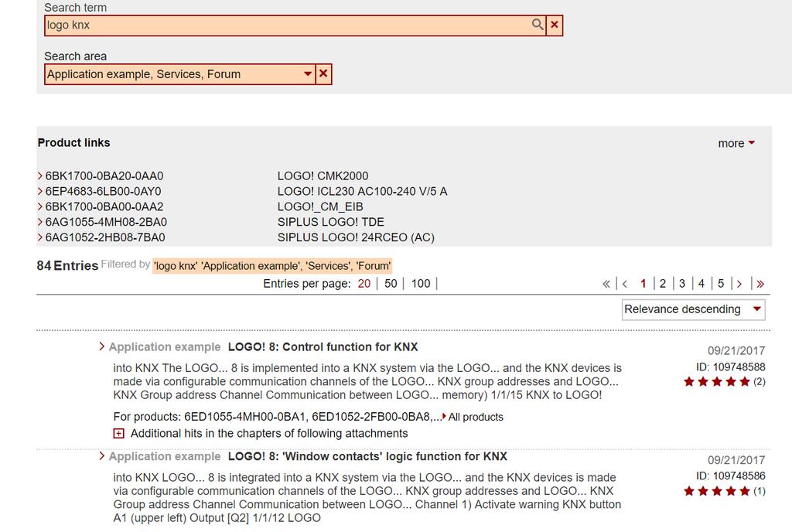The image size is (792, 532).
Task: Open 'LOGO! 8: Control function for KNX' entry
Action: pos(323,347)
